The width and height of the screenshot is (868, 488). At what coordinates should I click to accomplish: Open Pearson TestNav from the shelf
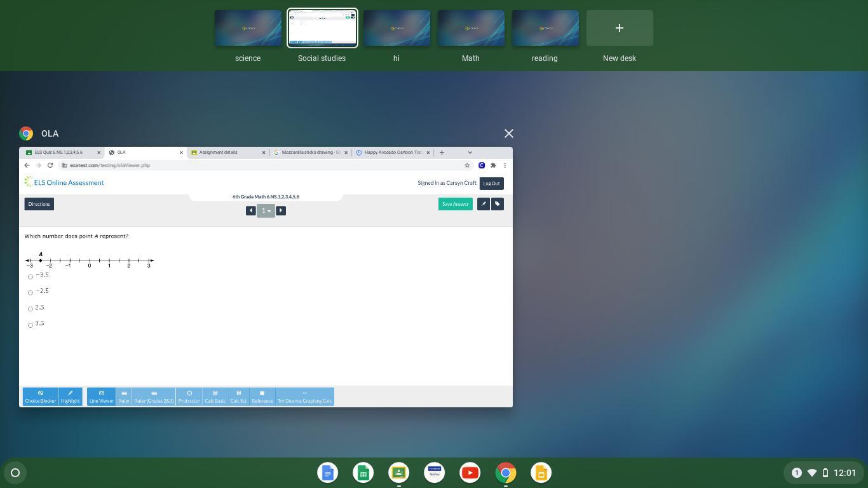(x=435, y=473)
